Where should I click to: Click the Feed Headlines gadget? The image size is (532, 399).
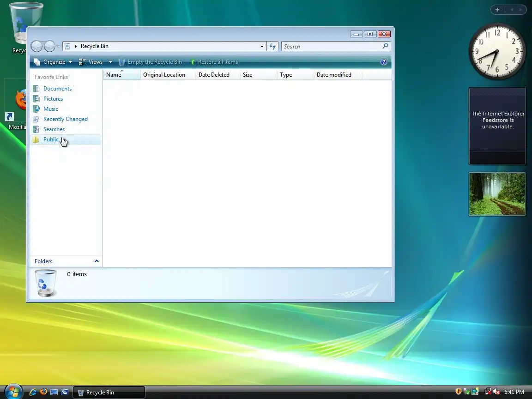click(497, 126)
